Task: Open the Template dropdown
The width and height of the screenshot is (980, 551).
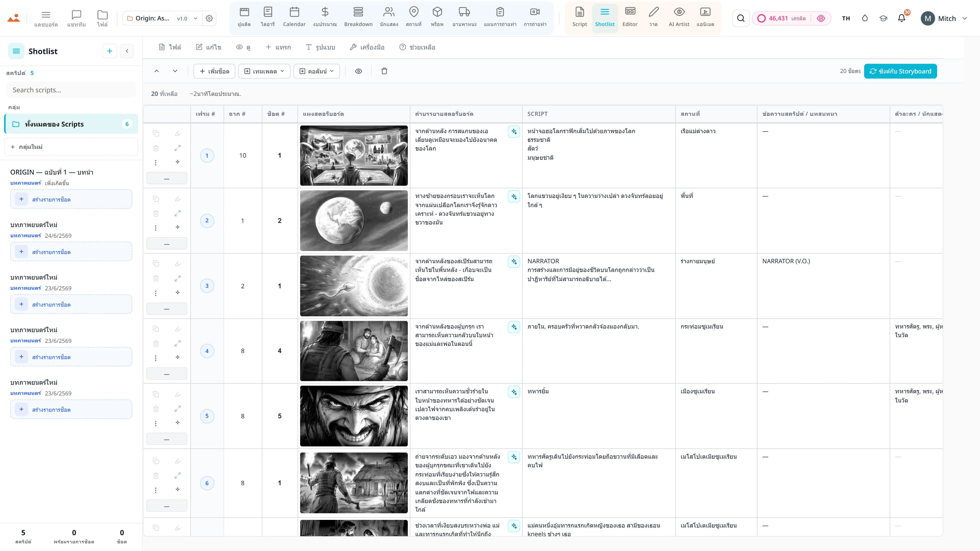Action: point(264,71)
